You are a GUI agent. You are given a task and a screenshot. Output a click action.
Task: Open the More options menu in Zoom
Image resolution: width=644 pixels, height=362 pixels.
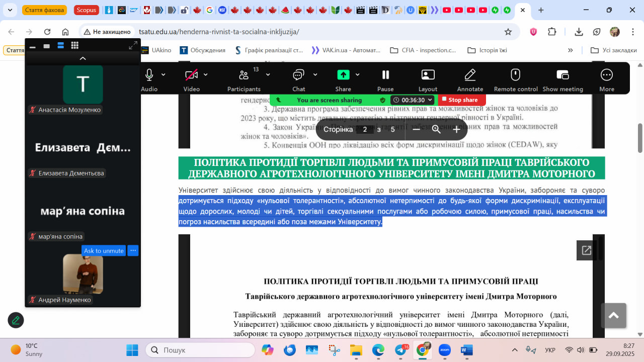[x=606, y=75]
